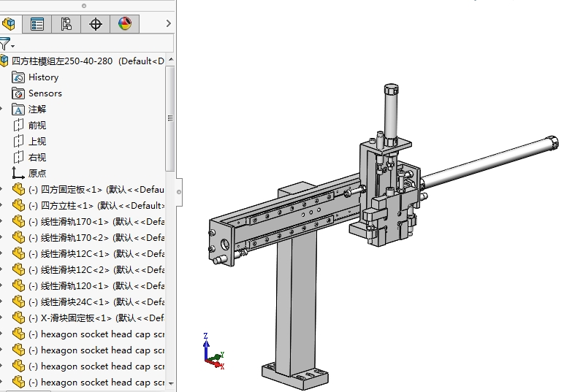The width and height of the screenshot is (564, 392).
Task: Click the XYZ coordinate triad in the viewport
Action: tap(213, 351)
